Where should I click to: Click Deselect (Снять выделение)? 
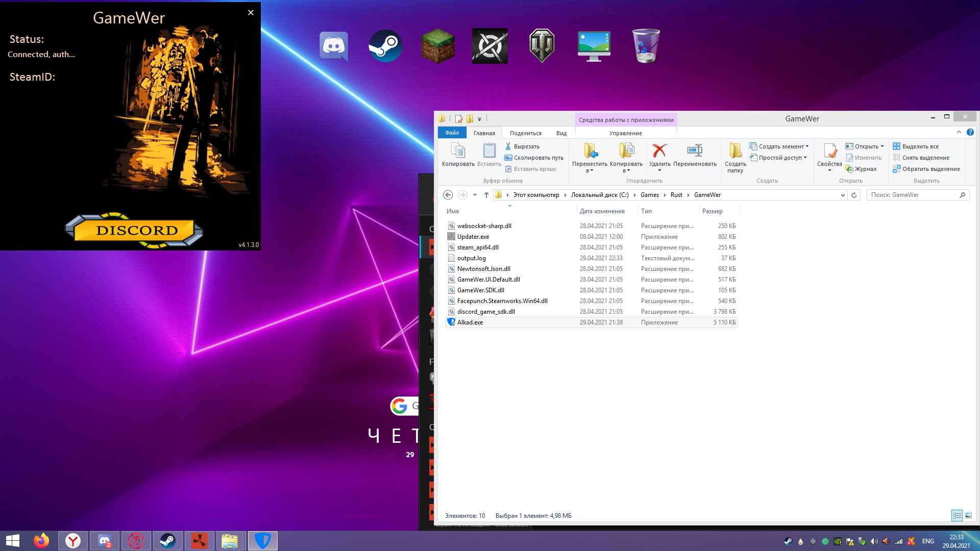pyautogui.click(x=921, y=158)
